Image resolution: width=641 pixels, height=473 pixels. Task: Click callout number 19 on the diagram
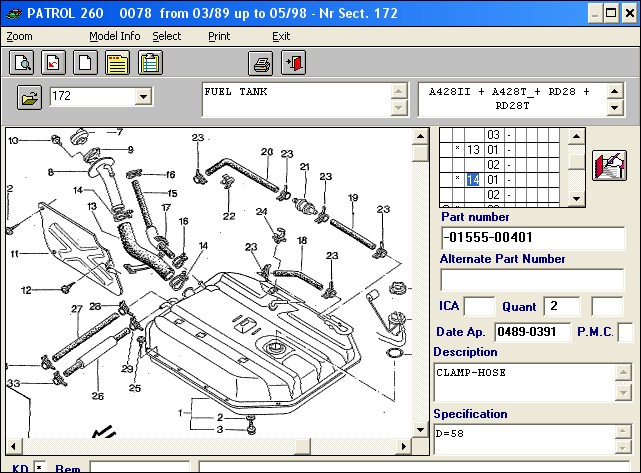click(x=353, y=198)
